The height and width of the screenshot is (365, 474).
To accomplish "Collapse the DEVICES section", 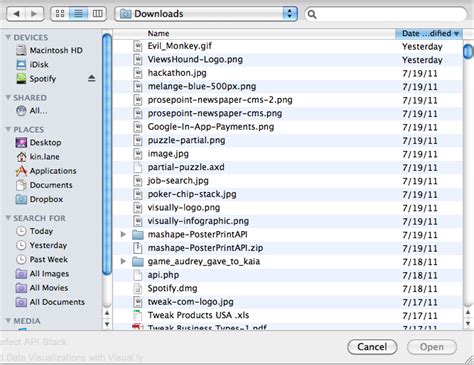I will [8, 37].
